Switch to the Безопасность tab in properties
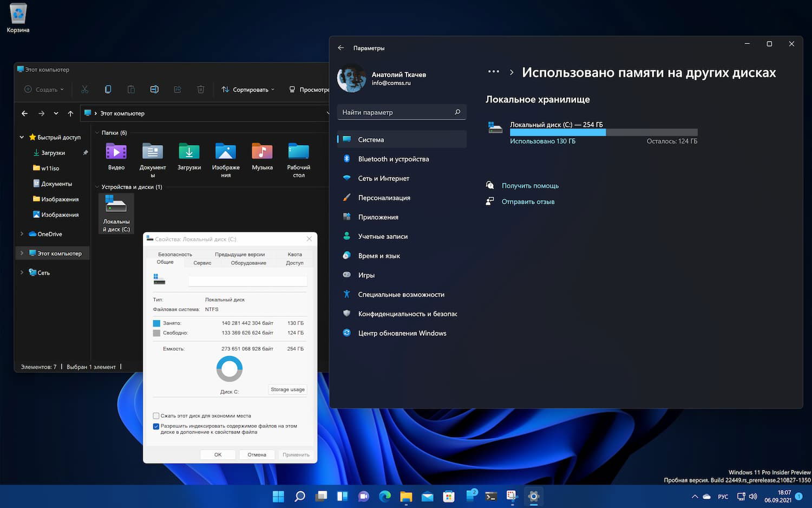The image size is (812, 508). point(175,254)
